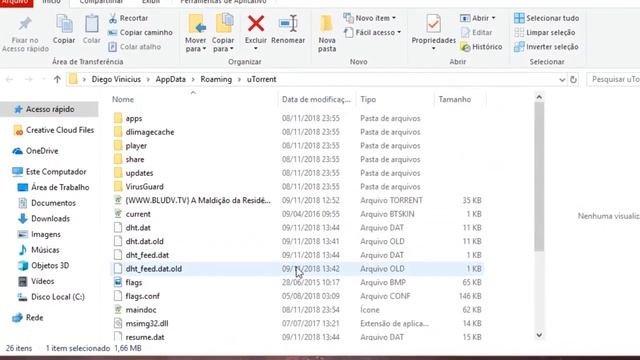
Task: Open Imagens in the sidebar
Action: coord(40,234)
